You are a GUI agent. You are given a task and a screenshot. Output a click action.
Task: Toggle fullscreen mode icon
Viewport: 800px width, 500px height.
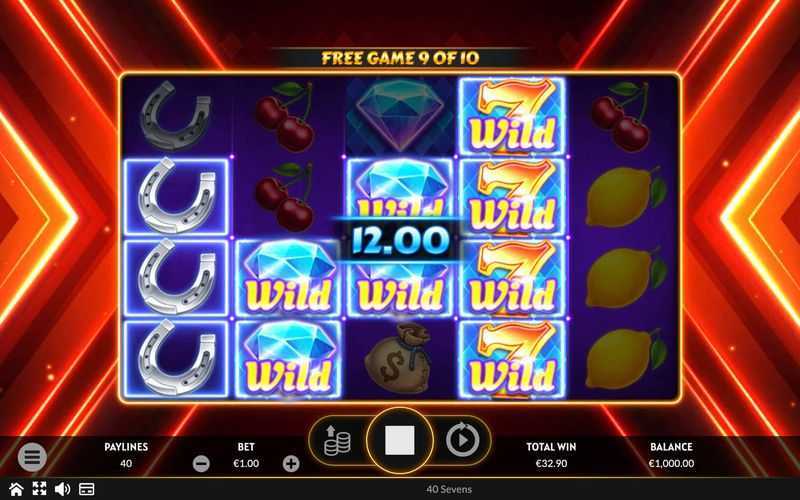click(x=39, y=489)
